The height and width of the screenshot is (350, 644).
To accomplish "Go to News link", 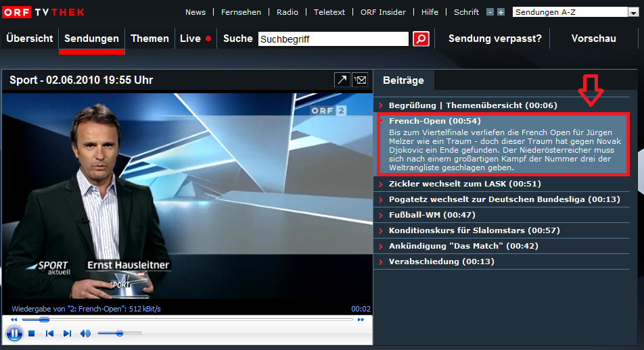I will [x=195, y=12].
